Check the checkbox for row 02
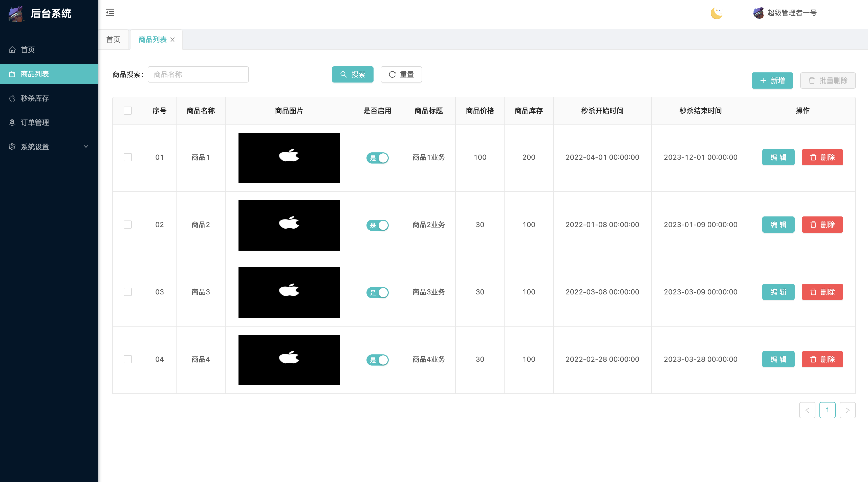868x482 pixels. tap(128, 225)
